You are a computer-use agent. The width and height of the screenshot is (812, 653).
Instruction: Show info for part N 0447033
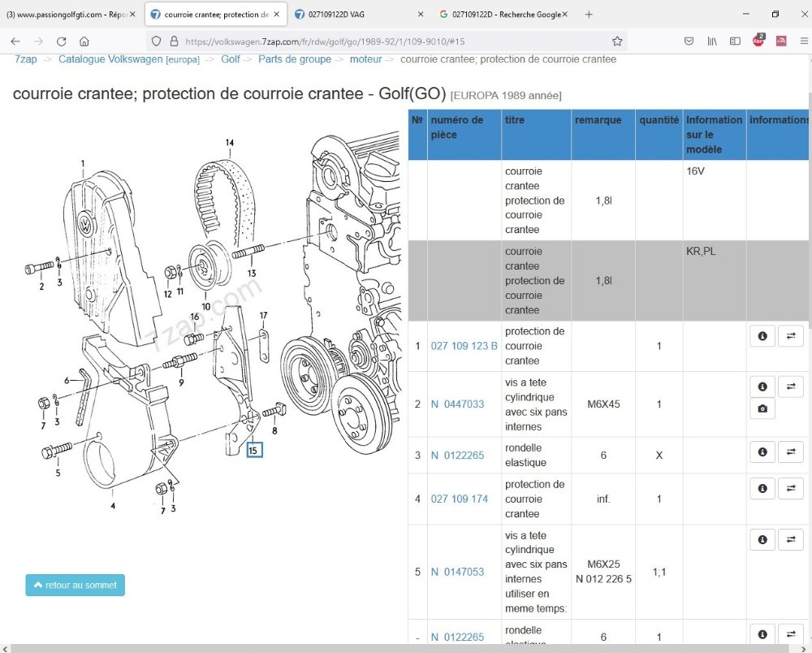pos(762,387)
